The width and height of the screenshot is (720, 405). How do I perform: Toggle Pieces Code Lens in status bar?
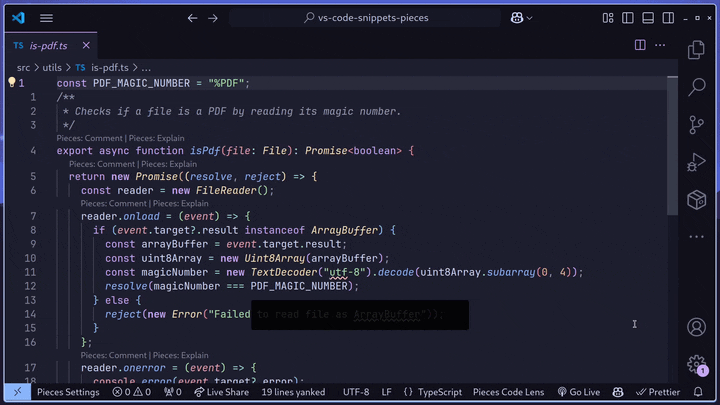(x=508, y=392)
